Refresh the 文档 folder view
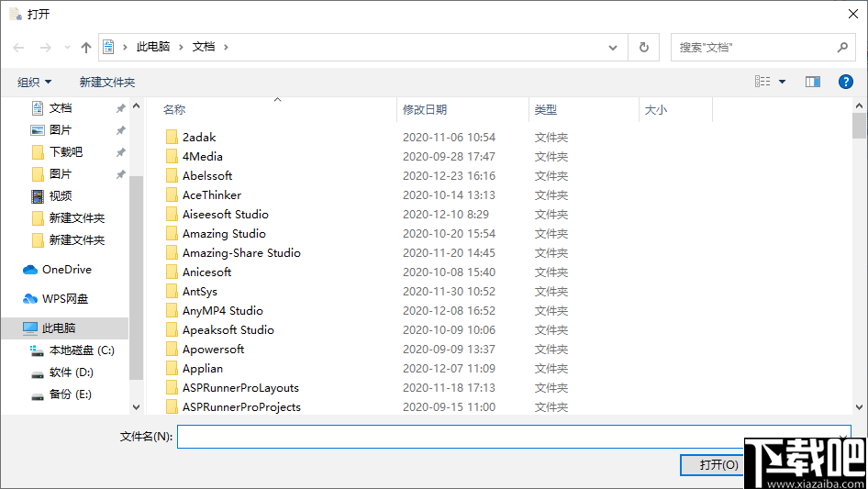The image size is (868, 489). click(644, 48)
